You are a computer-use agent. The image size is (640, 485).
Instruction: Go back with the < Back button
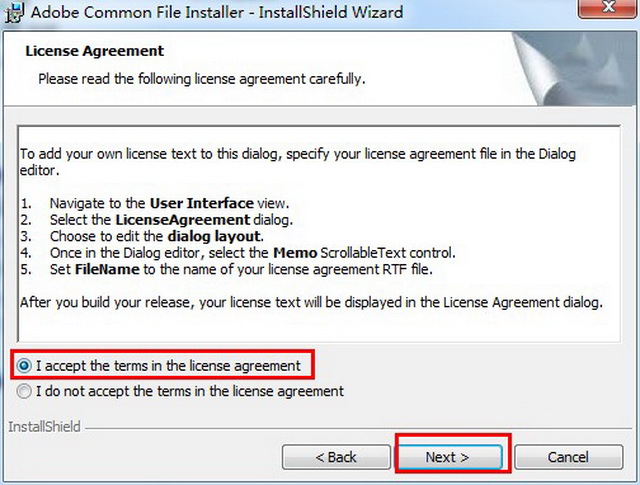[336, 457]
